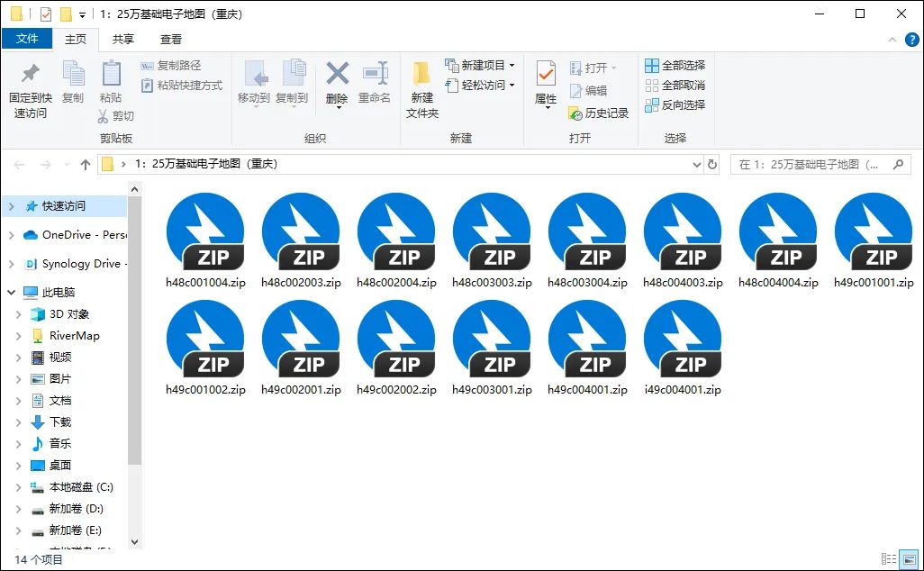Click the sidebar scrollbar down arrow
The width and height of the screenshot is (924, 571).
pos(134,542)
